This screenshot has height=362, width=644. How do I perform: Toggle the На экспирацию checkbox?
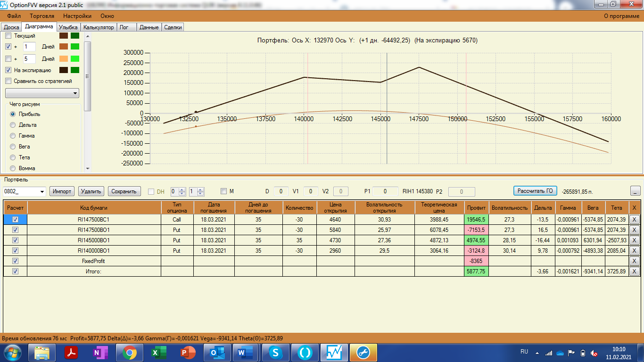point(8,70)
